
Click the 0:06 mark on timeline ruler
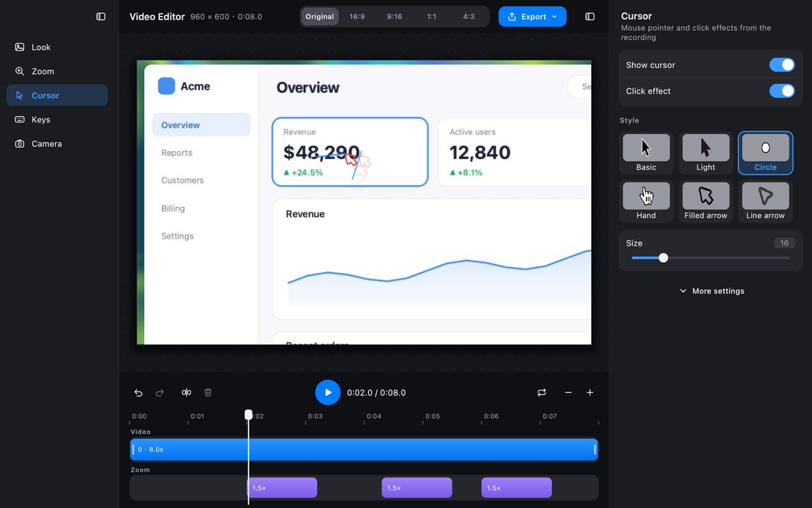491,417
